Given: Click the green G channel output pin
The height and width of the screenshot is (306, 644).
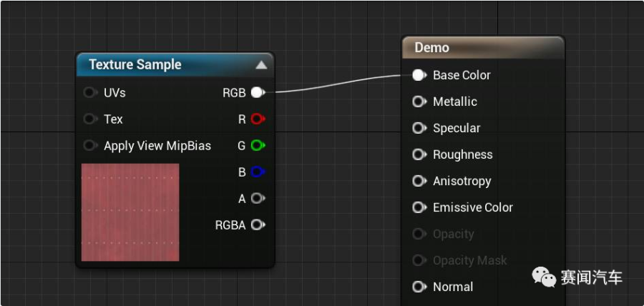Looking at the screenshot, I should [x=258, y=145].
